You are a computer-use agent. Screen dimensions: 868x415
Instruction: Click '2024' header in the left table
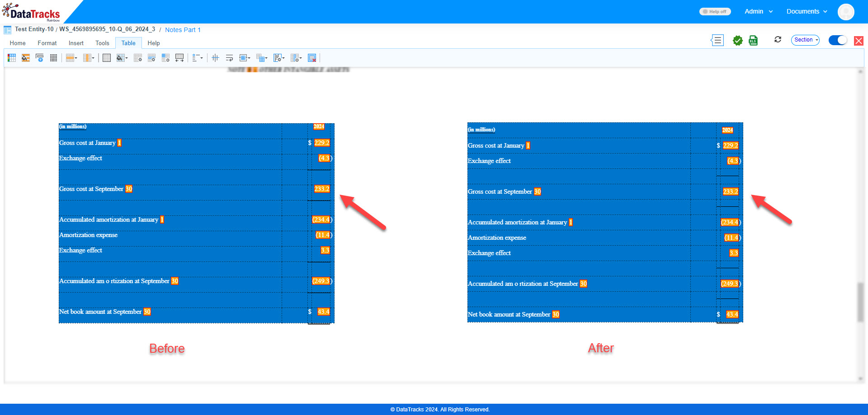click(319, 126)
